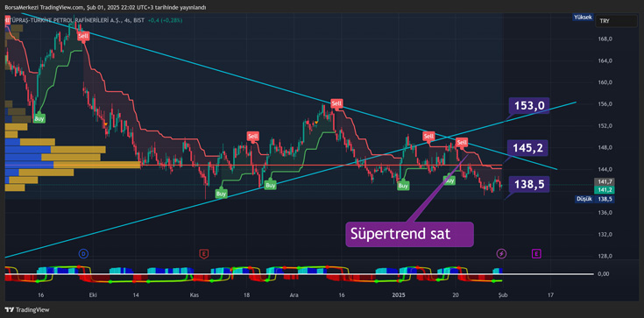Click the +0,4 (+0,28%) change value

165,20
